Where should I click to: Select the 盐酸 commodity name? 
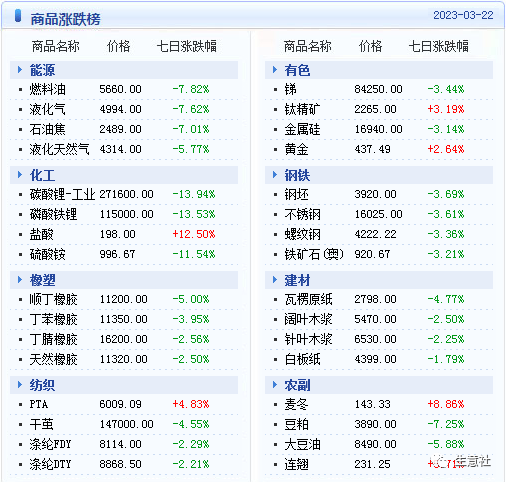tap(42, 234)
